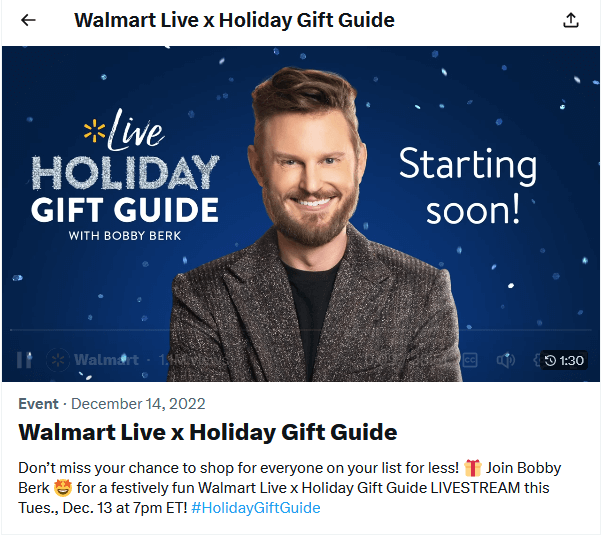Click the star-eyes emoji after Berk
This screenshot has width=604, height=535.
point(62,488)
